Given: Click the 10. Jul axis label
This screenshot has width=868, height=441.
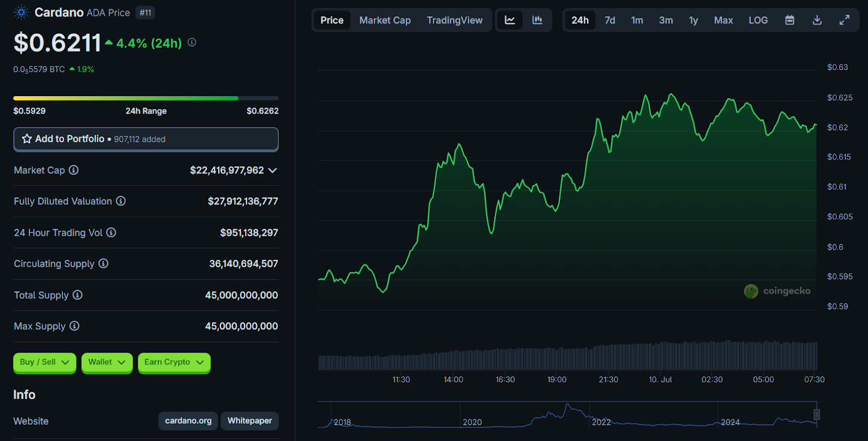Looking at the screenshot, I should pos(660,380).
